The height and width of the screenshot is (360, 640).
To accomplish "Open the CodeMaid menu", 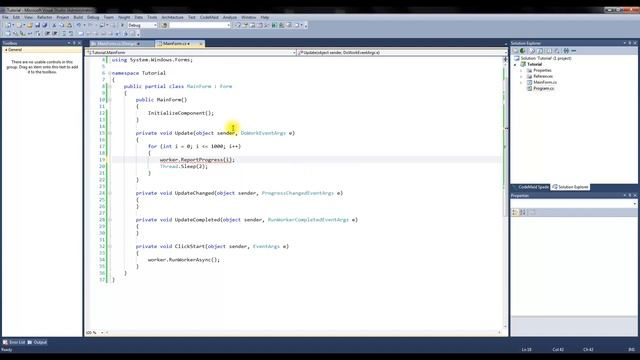I will click(209, 17).
